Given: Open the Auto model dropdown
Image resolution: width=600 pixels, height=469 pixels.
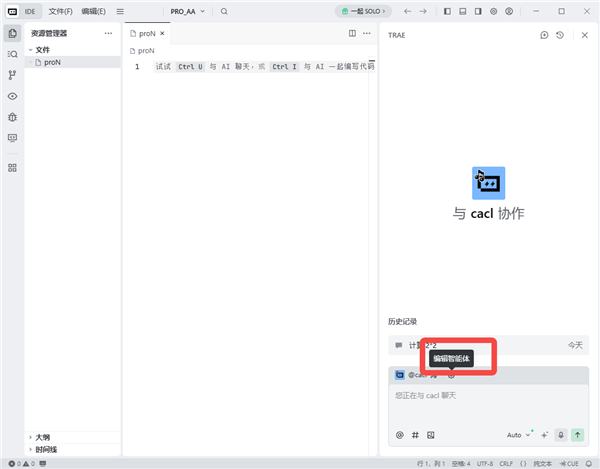Looking at the screenshot, I should 519,435.
